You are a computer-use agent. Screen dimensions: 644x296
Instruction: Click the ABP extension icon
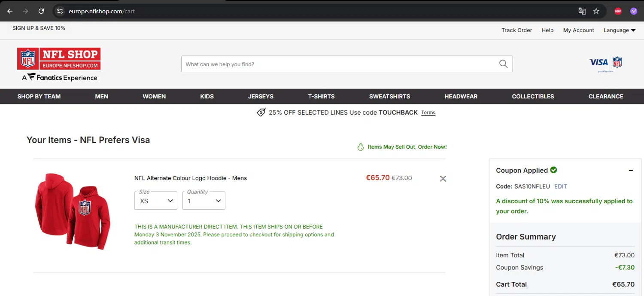pos(618,11)
